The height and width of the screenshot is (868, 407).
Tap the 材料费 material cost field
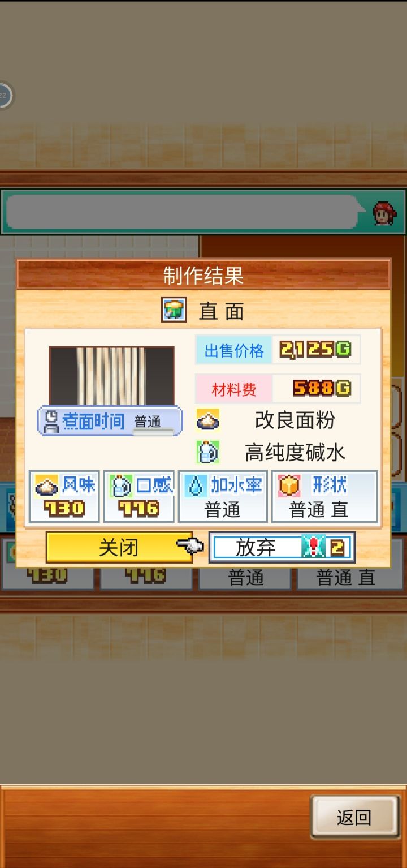tap(278, 389)
